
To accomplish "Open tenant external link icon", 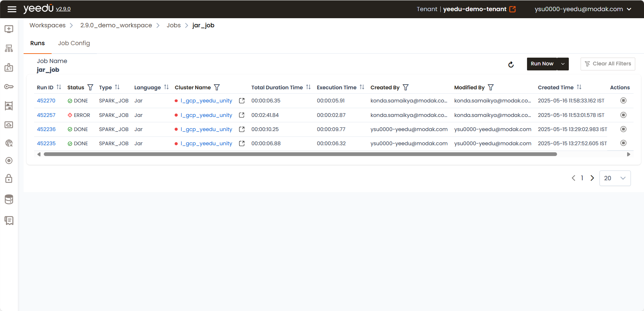I will click(x=513, y=9).
